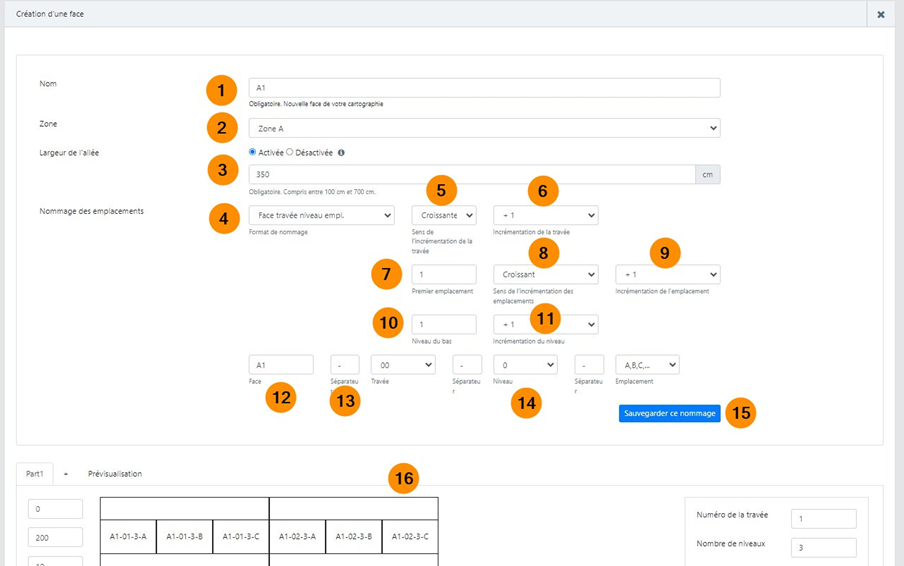Viewport: 904px width, 566px height.
Task: Open the Prévisualisation tab
Action: (x=114, y=473)
